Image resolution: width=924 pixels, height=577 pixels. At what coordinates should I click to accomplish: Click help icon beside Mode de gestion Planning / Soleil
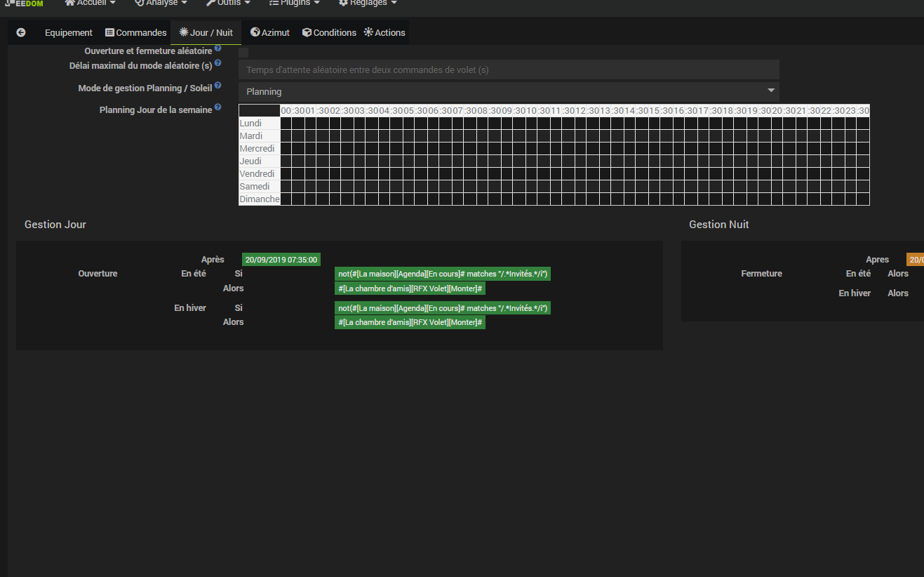click(217, 86)
